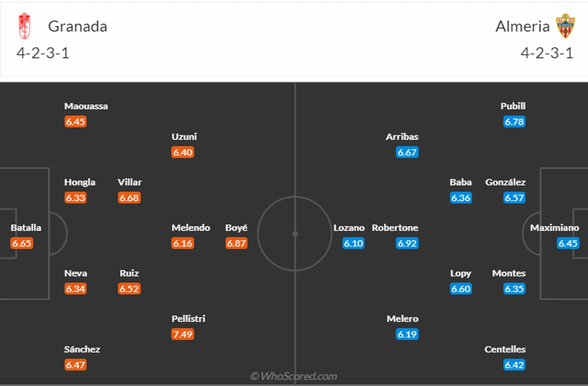Click the Sánchez player name
This screenshot has height=386, width=588.
(x=82, y=349)
